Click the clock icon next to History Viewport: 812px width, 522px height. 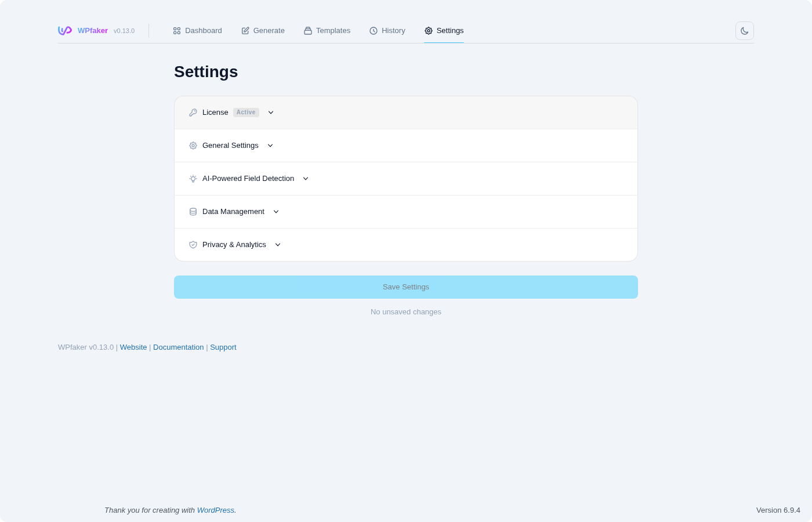pos(374,31)
